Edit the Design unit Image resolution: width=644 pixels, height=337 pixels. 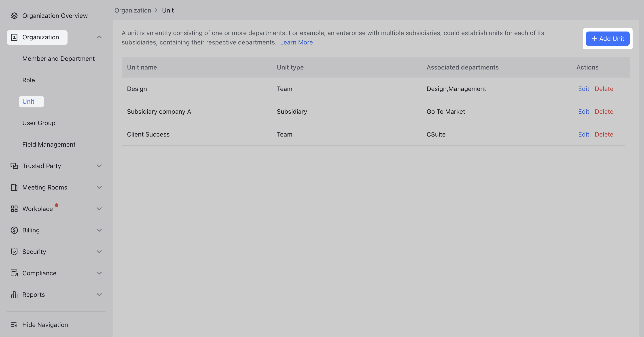pyautogui.click(x=583, y=89)
